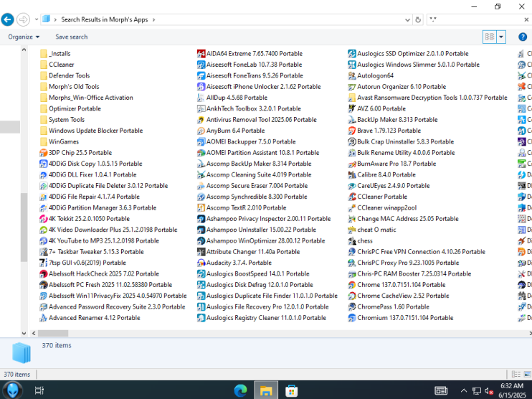
Task: Expand the address bar history dropdown
Action: 407,19
